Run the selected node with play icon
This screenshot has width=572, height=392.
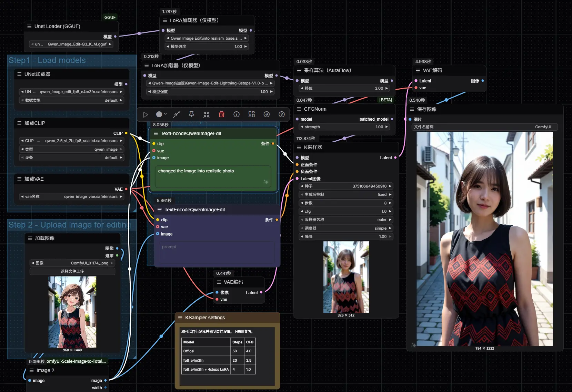145,114
